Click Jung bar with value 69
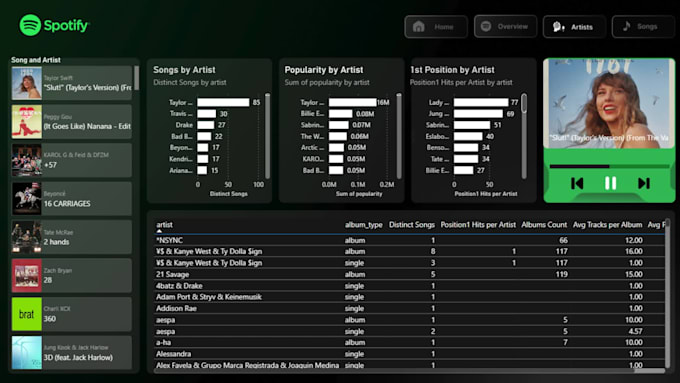 click(478, 114)
